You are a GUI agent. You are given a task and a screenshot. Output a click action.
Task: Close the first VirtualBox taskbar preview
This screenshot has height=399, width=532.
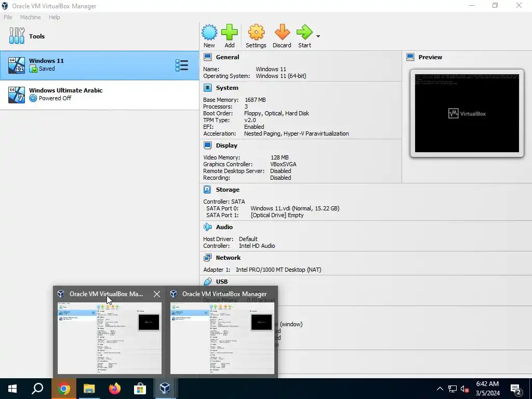pyautogui.click(x=157, y=294)
